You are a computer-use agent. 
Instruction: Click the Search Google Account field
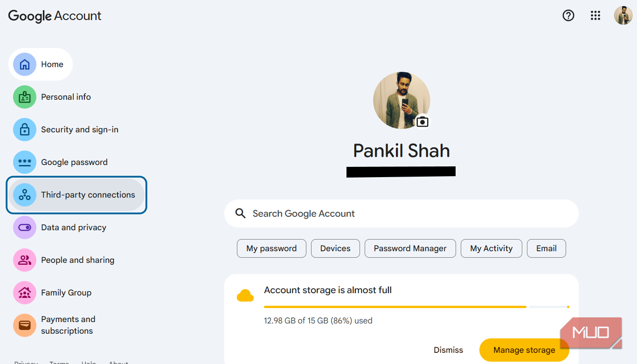(x=402, y=213)
